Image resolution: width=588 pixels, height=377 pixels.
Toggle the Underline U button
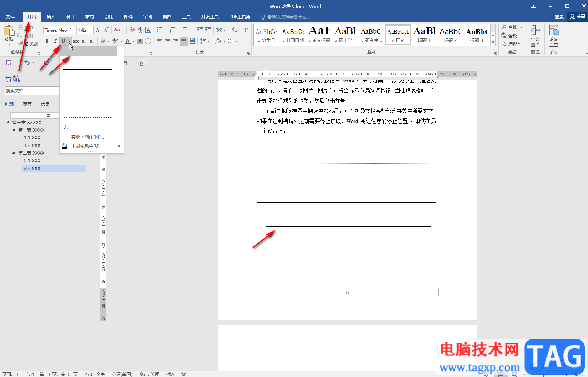(x=63, y=41)
